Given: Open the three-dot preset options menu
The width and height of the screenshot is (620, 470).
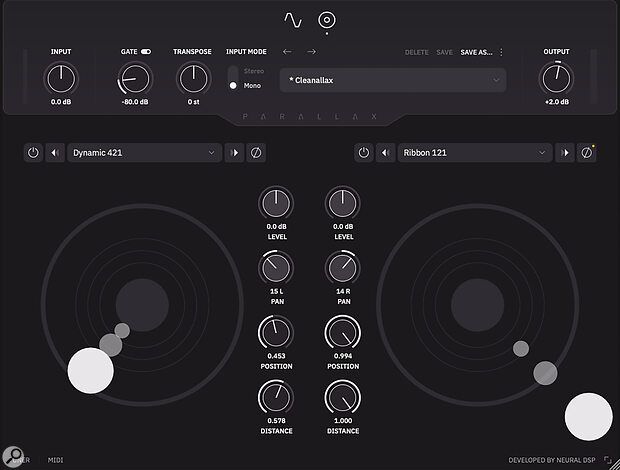Looking at the screenshot, I should tap(501, 52).
